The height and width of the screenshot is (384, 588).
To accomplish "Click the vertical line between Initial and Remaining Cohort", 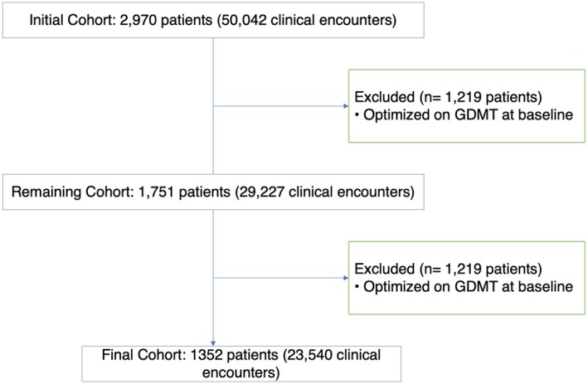I will pos(213,106).
